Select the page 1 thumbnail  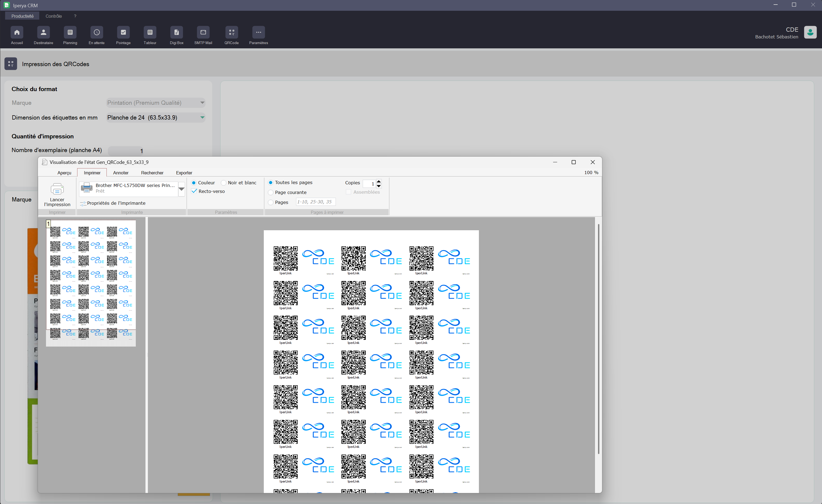pos(91,283)
